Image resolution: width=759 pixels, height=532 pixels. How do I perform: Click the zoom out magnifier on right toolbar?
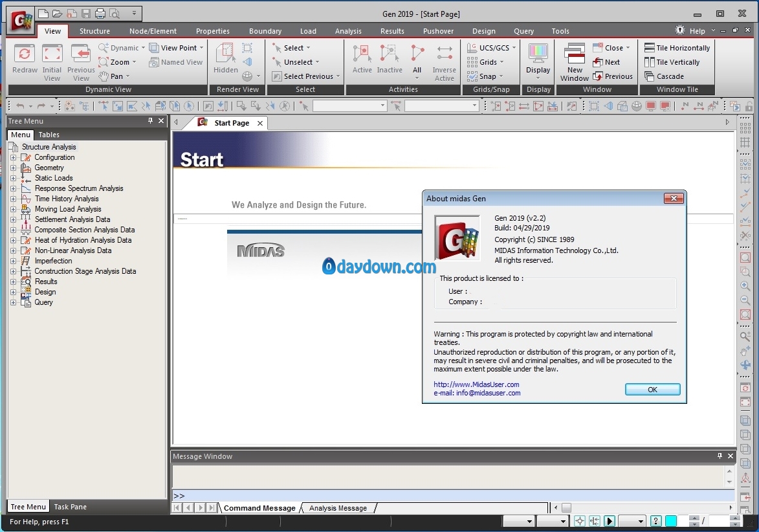[745, 300]
